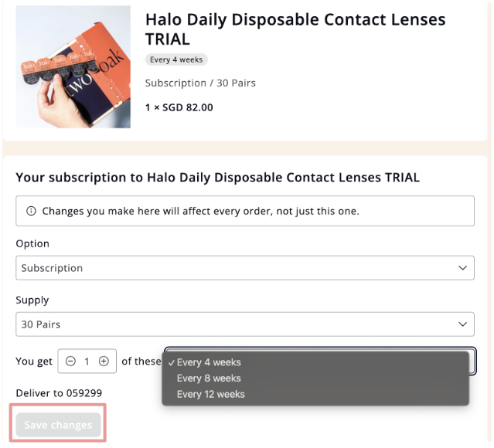494x448 pixels.
Task: Open the Halo contact lenses product photo
Action: point(73,66)
